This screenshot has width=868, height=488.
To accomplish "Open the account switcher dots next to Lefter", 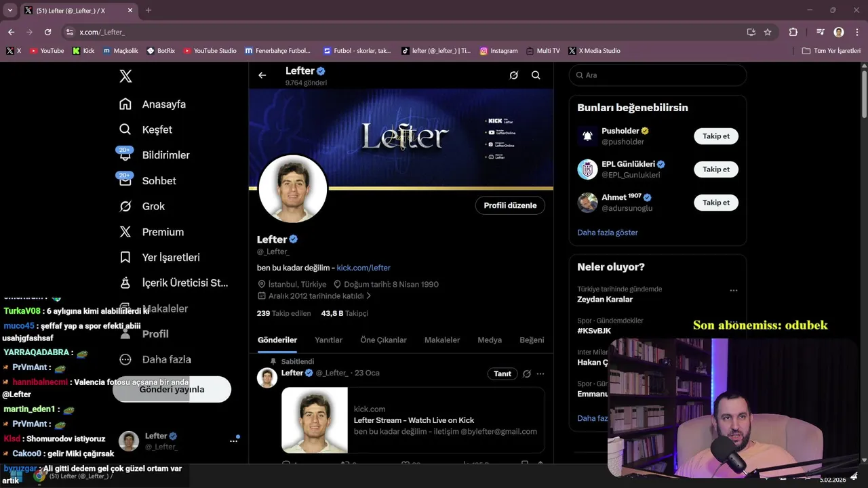I will [x=233, y=441].
